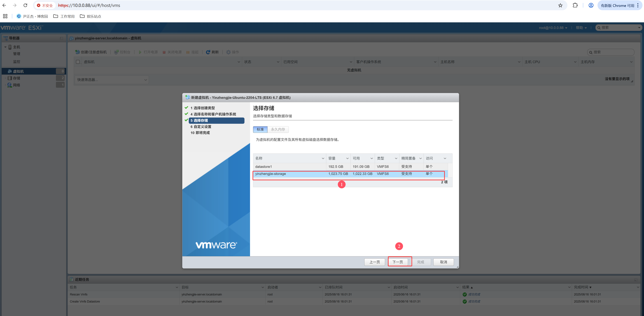Open the quick filter dropdown
The height and width of the screenshot is (316, 644).
coord(111,80)
